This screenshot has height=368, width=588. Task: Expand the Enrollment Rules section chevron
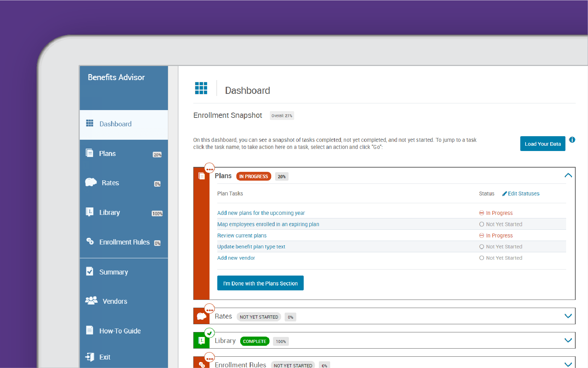[x=568, y=364]
